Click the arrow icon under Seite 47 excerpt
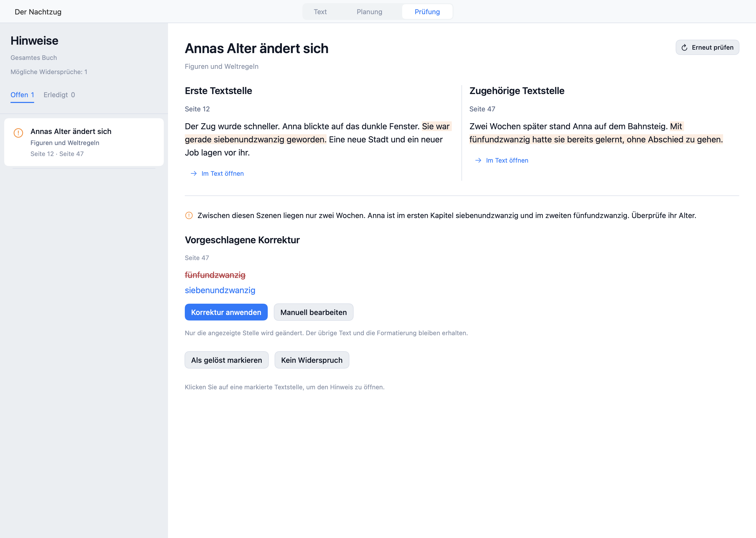 [x=478, y=160]
